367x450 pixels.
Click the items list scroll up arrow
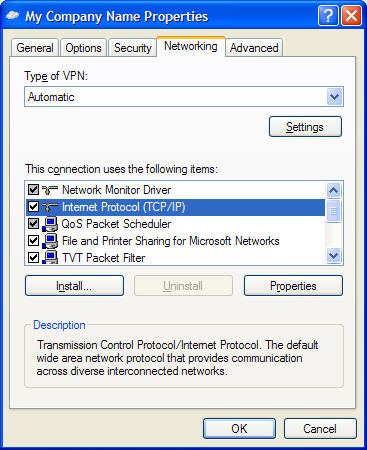[x=334, y=190]
